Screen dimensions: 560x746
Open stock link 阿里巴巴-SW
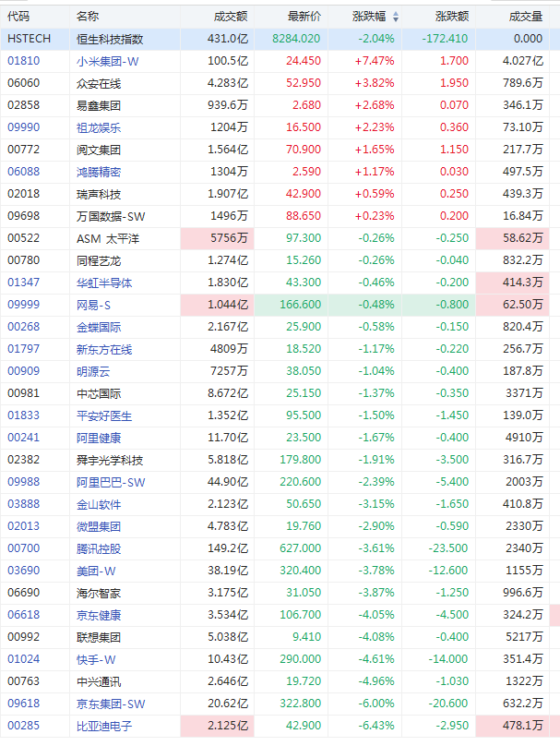pyautogui.click(x=111, y=483)
